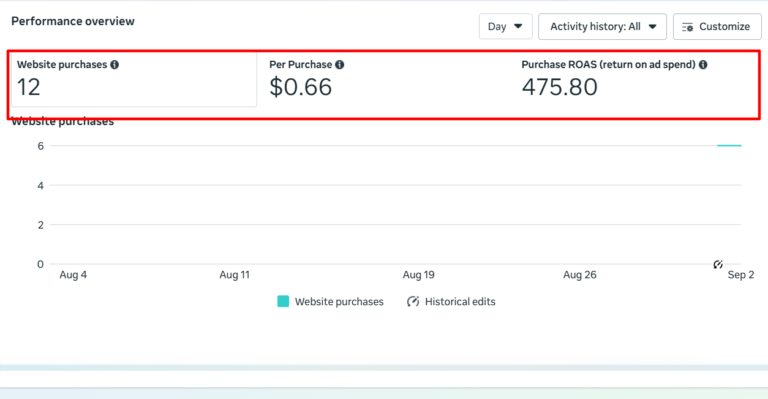Viewport: 768px width, 399px height.
Task: Click the Historical edits legend icon
Action: [413, 302]
